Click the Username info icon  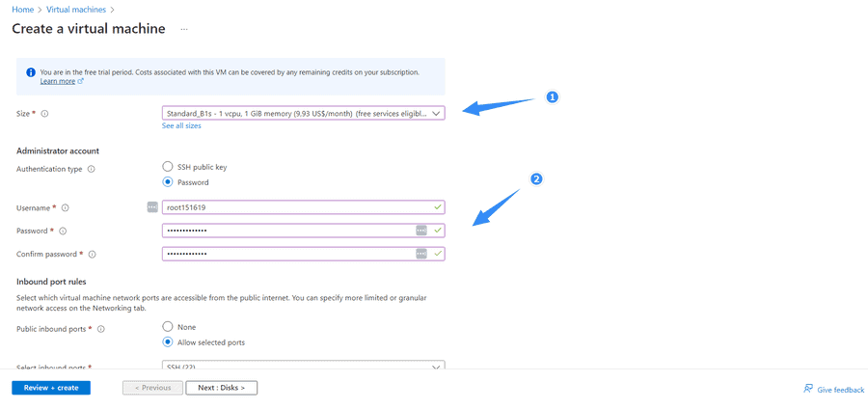click(65, 208)
